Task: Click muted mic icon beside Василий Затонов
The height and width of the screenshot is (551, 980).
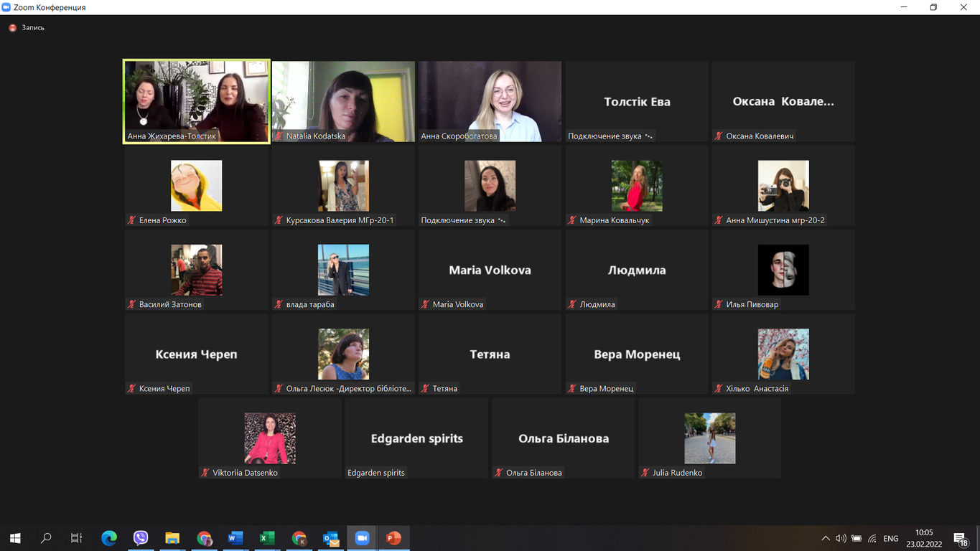Action: (131, 304)
